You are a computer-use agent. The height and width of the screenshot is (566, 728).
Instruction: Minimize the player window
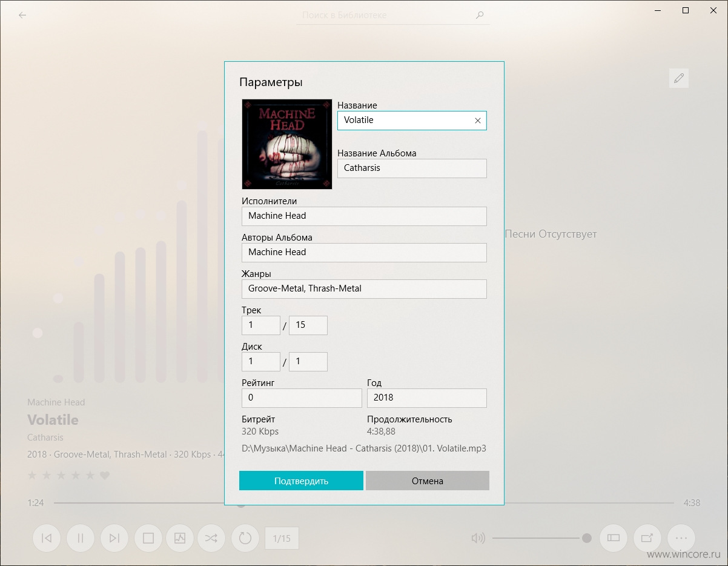coord(658,10)
